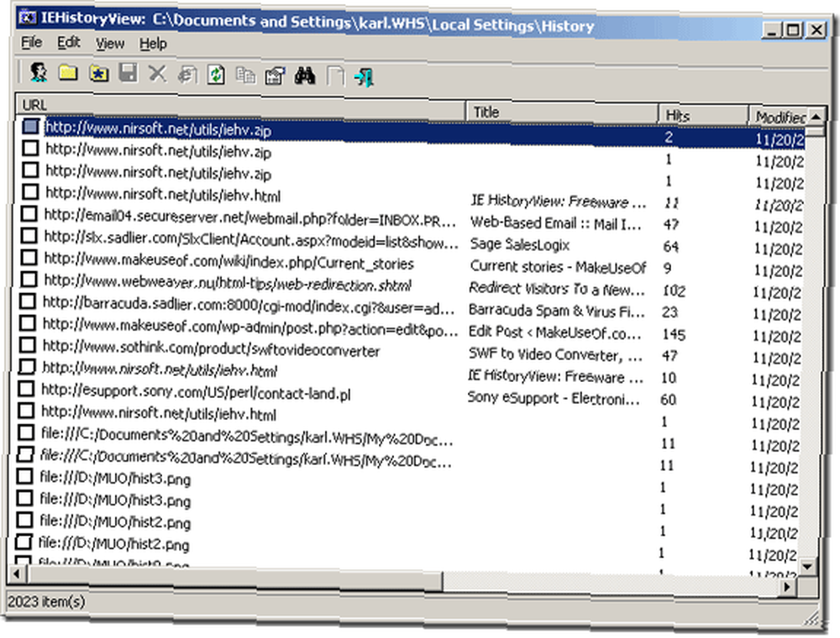Image resolution: width=840 pixels, height=638 pixels.
Task: Tick the barracuda.sadlier.com row checkbox
Action: (x=28, y=301)
